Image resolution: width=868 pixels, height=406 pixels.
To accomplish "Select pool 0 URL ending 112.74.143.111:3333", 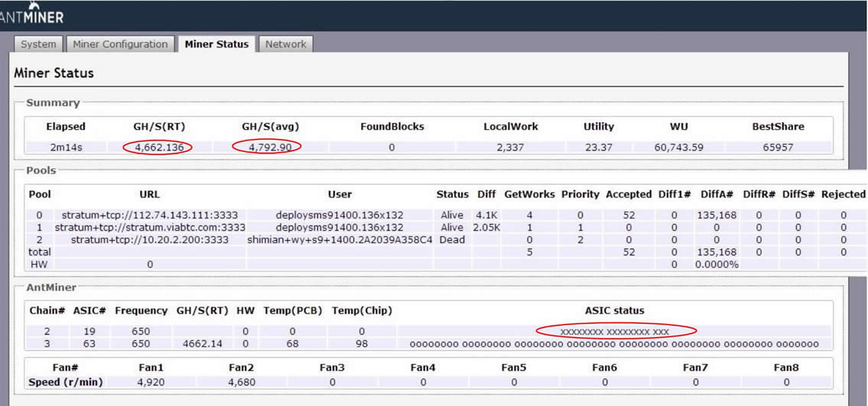I will [150, 216].
